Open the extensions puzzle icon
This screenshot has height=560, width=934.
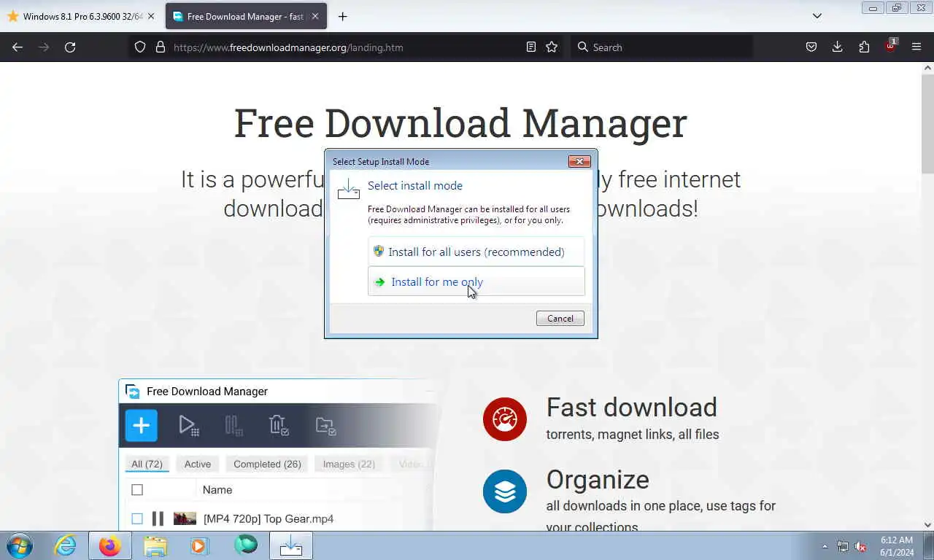[x=864, y=47]
